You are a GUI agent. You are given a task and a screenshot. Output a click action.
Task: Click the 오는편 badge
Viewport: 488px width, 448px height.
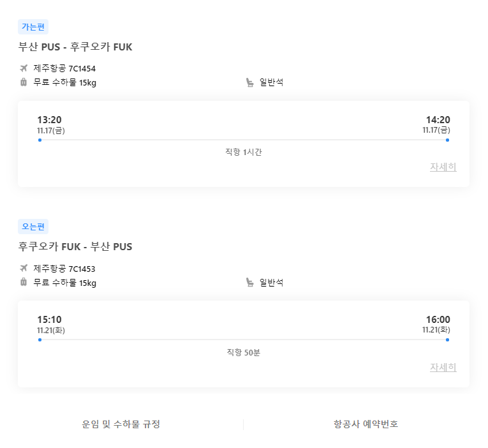pyautogui.click(x=33, y=227)
